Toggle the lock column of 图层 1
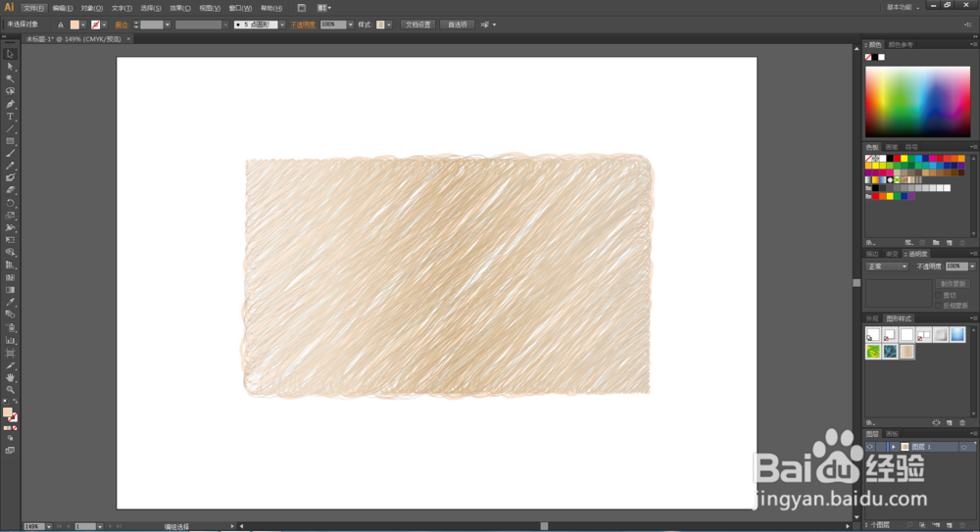Image resolution: width=980 pixels, height=532 pixels. point(881,447)
